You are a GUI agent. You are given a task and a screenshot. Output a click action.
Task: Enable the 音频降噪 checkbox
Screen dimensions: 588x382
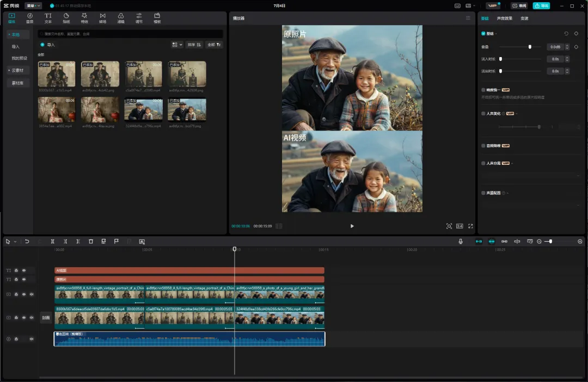click(x=483, y=146)
